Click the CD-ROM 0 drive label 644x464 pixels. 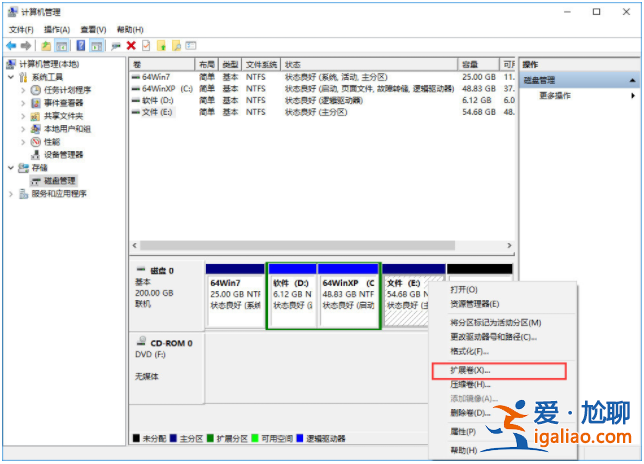(171, 343)
